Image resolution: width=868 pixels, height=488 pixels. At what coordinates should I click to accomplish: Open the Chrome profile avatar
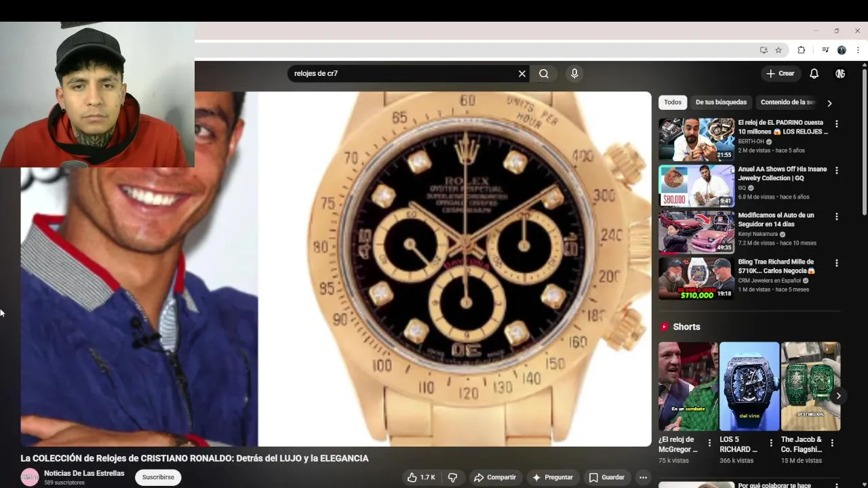click(x=842, y=50)
